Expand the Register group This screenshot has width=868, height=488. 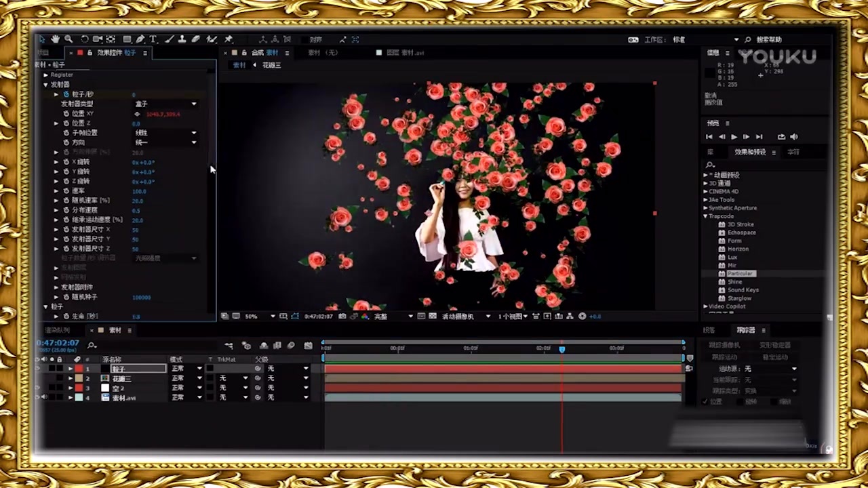tap(46, 75)
